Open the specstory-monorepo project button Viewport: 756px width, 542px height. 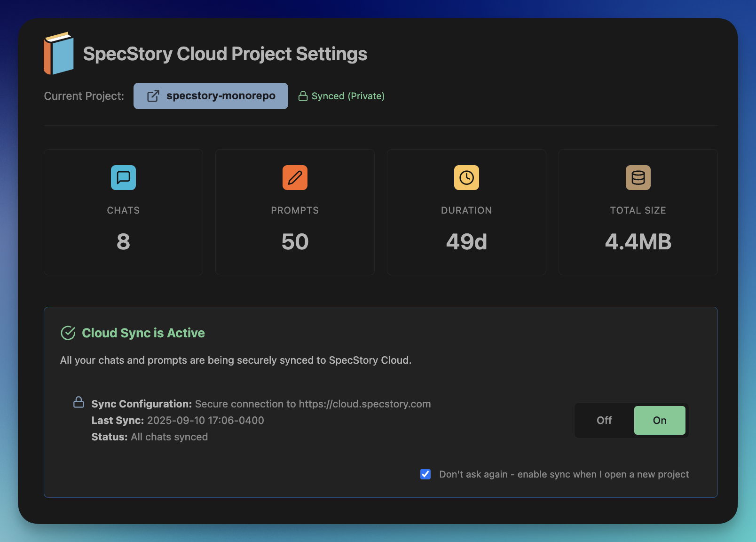coord(211,96)
